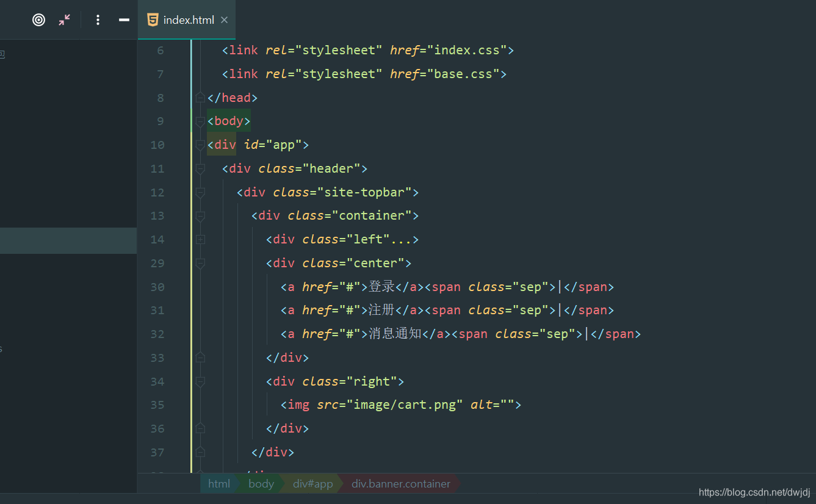Collapse the center div fold on line 29

tap(200, 264)
